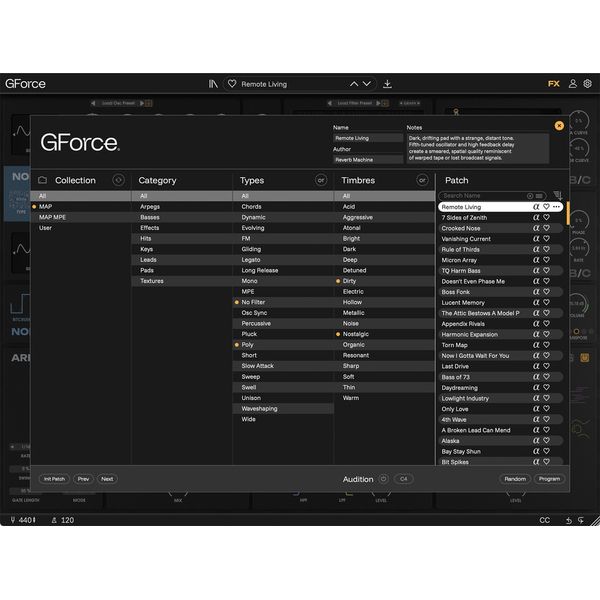This screenshot has height=600, width=600.
Task: Open Remote Living more options menu
Action: click(556, 207)
